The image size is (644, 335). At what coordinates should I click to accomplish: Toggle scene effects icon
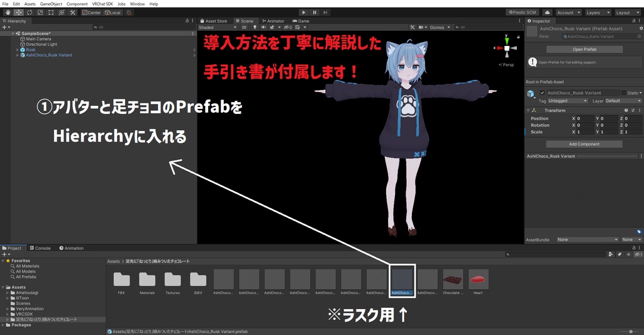272,27
